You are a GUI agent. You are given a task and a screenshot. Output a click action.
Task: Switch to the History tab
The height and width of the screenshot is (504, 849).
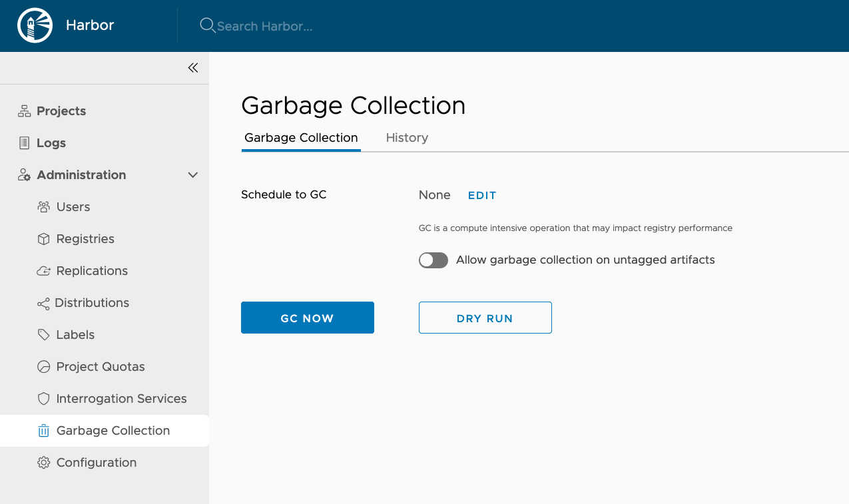[407, 138]
